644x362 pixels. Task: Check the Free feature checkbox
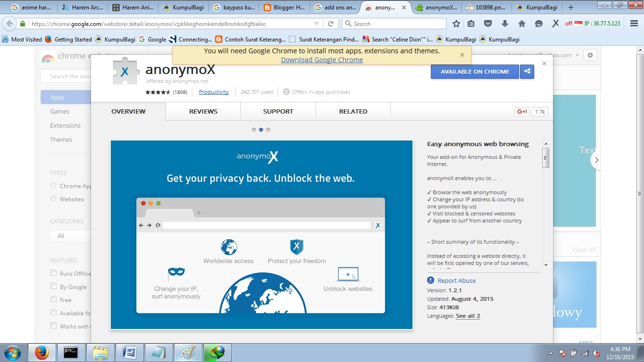point(53,299)
